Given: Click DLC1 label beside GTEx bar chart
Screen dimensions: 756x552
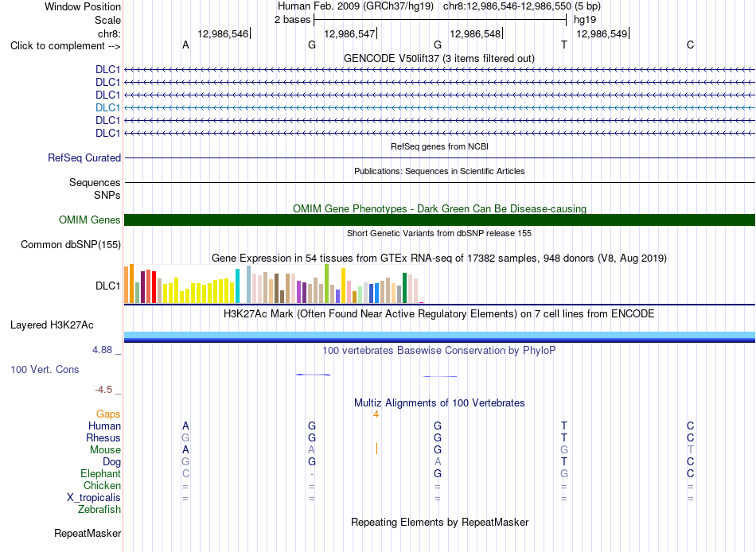Looking at the screenshot, I should tap(107, 286).
